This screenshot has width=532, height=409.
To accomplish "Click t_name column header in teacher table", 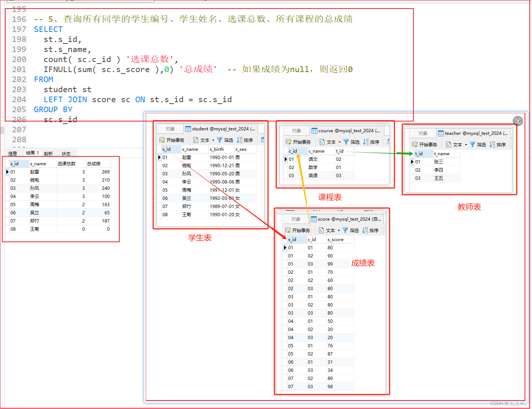I will pyautogui.click(x=446, y=154).
